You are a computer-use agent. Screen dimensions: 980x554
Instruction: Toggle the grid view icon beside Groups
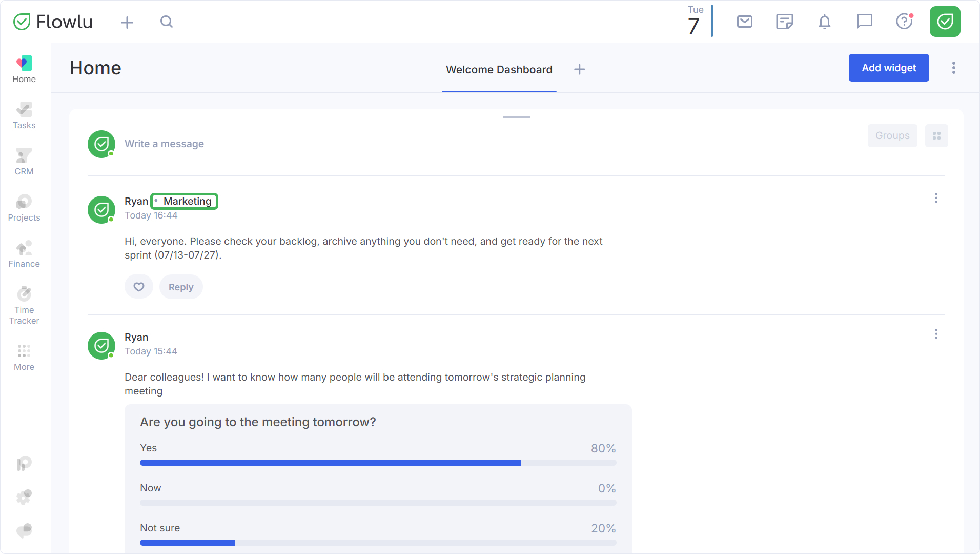click(936, 136)
